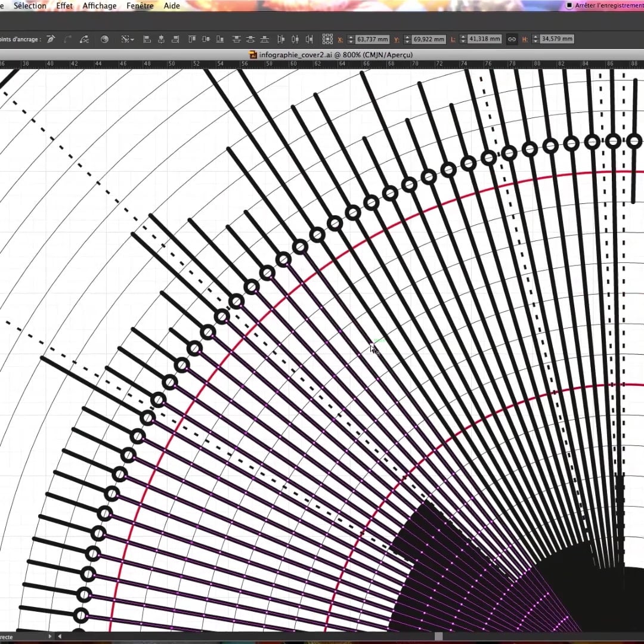The width and height of the screenshot is (644, 644).
Task: Click the Y field showing 69,922 mm
Action: pos(428,39)
